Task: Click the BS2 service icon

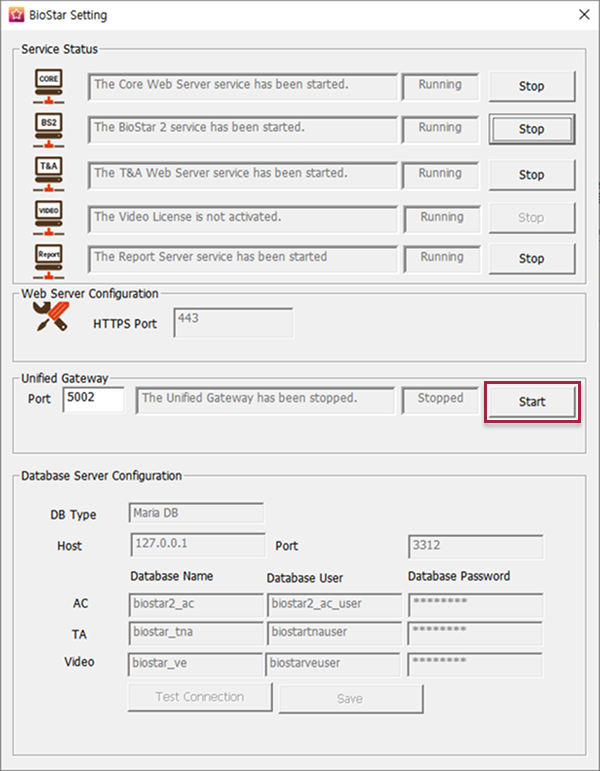Action: (48, 130)
